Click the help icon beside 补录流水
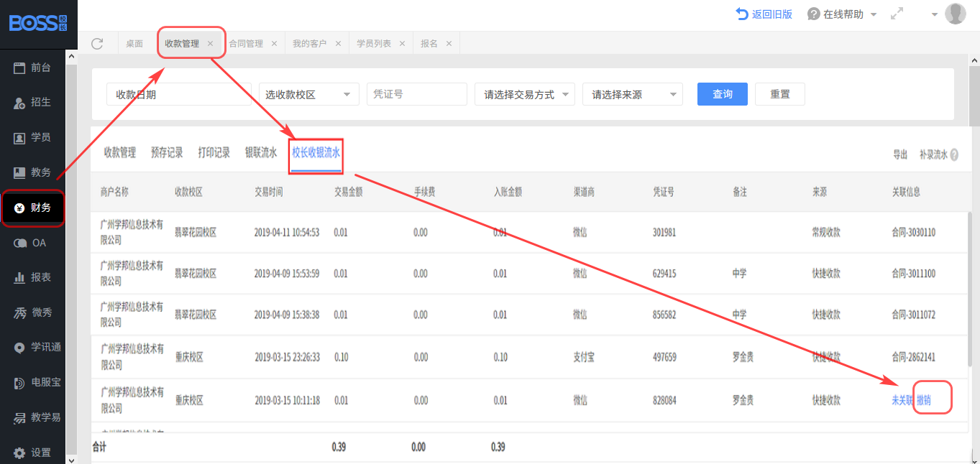The image size is (980, 464). click(x=954, y=154)
